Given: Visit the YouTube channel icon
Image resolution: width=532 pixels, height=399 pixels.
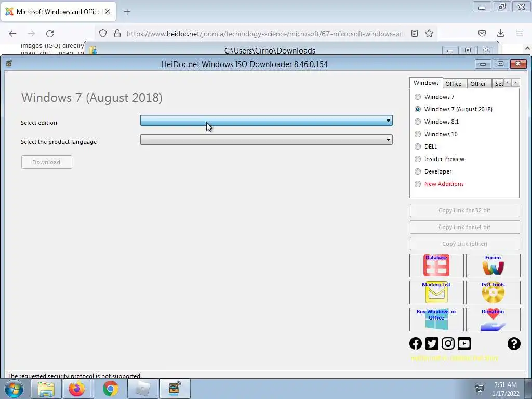Looking at the screenshot, I should 464,343.
